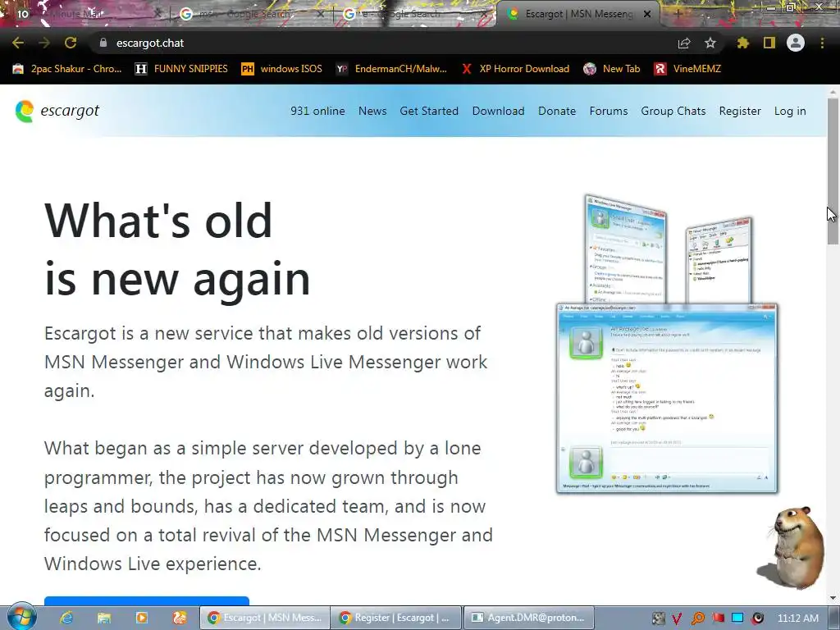Close the Escargot browser tab
Viewport: 840px width, 630px height.
647,15
